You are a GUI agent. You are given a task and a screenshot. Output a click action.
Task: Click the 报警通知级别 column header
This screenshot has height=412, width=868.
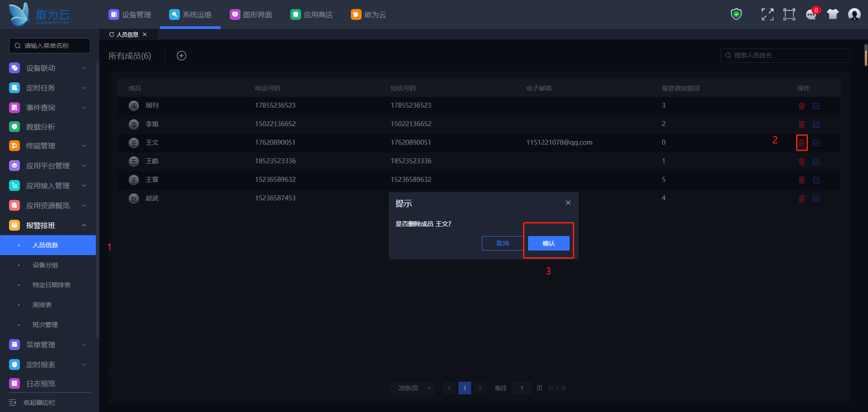click(x=681, y=88)
